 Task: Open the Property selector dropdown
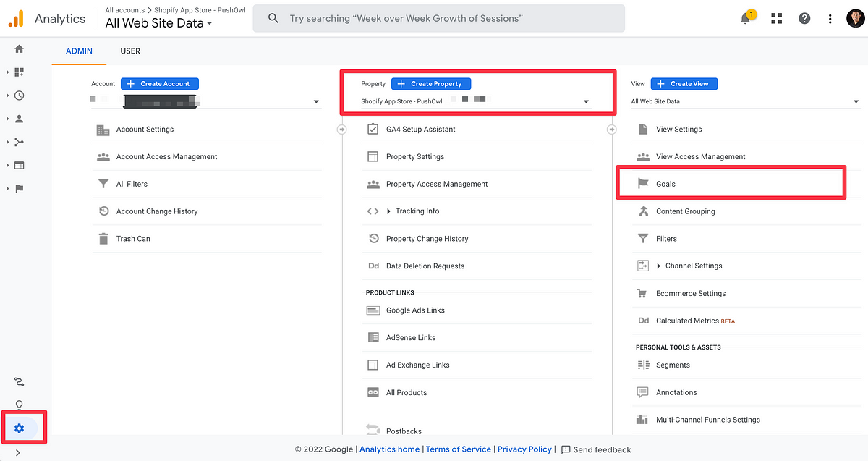pos(476,101)
